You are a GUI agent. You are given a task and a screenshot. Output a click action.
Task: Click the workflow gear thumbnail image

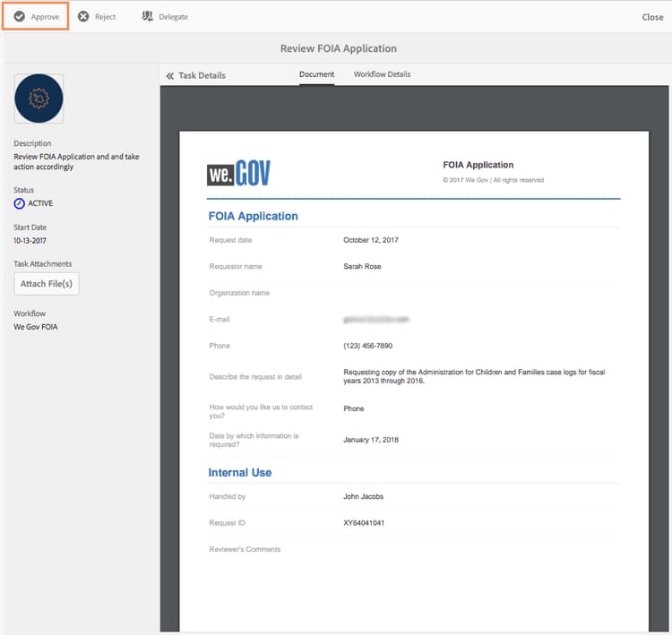click(x=39, y=99)
